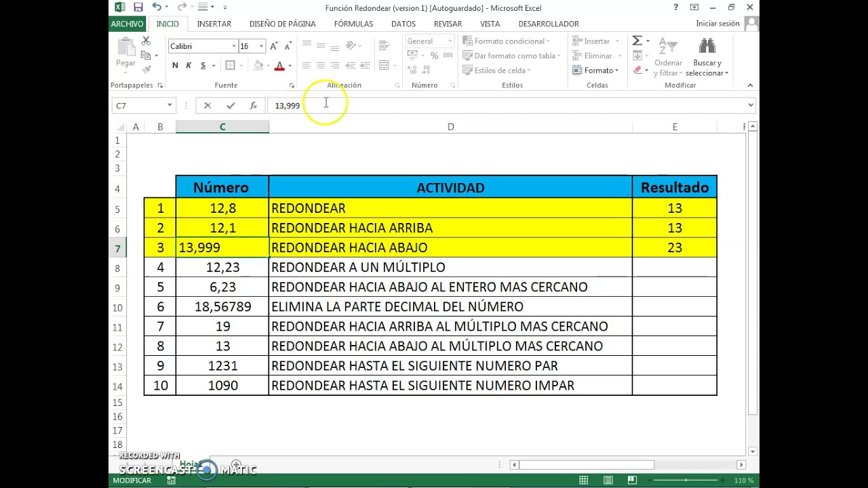The height and width of the screenshot is (488, 868).
Task: Expand the formula bar with the arrow
Action: 751,105
